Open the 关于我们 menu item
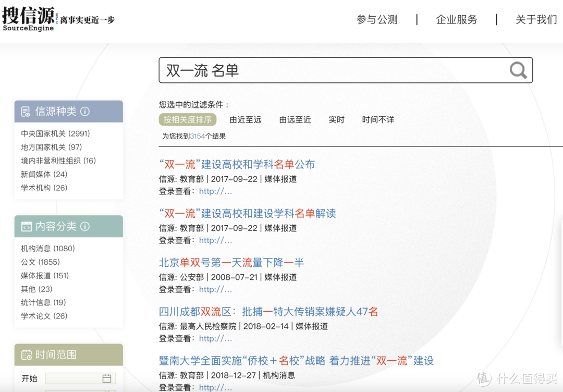Viewport: 563px width, 392px height. point(536,19)
